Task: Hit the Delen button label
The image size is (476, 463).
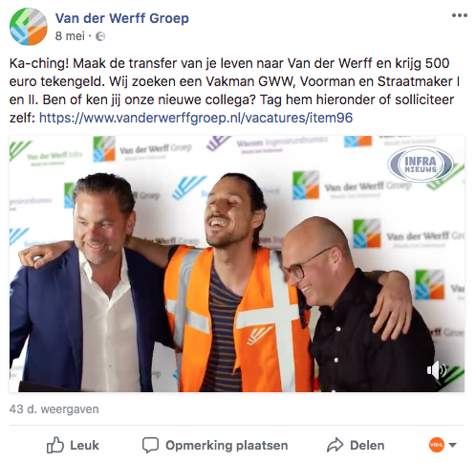Action: (367, 445)
